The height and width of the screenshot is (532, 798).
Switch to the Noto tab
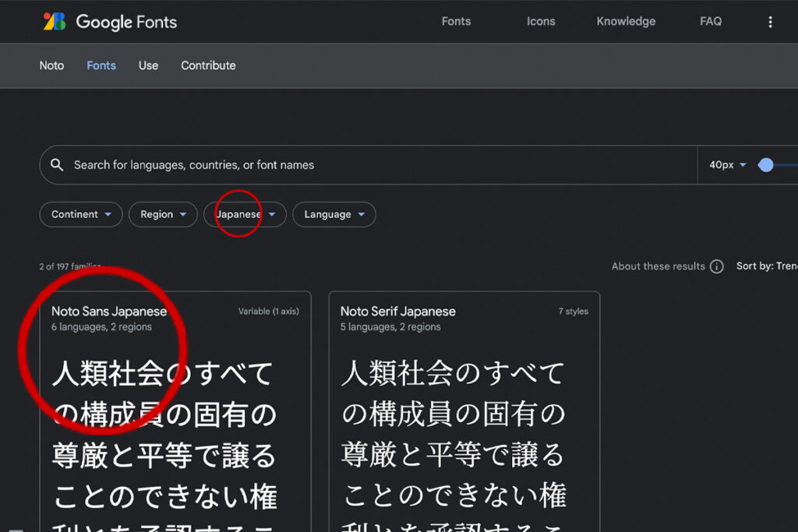click(52, 65)
